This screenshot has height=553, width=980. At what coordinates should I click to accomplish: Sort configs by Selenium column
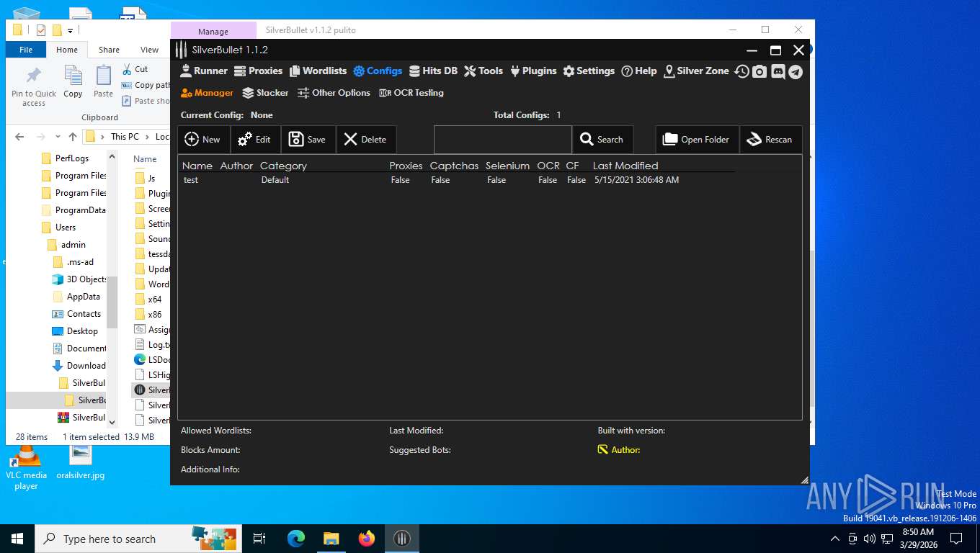pos(507,166)
